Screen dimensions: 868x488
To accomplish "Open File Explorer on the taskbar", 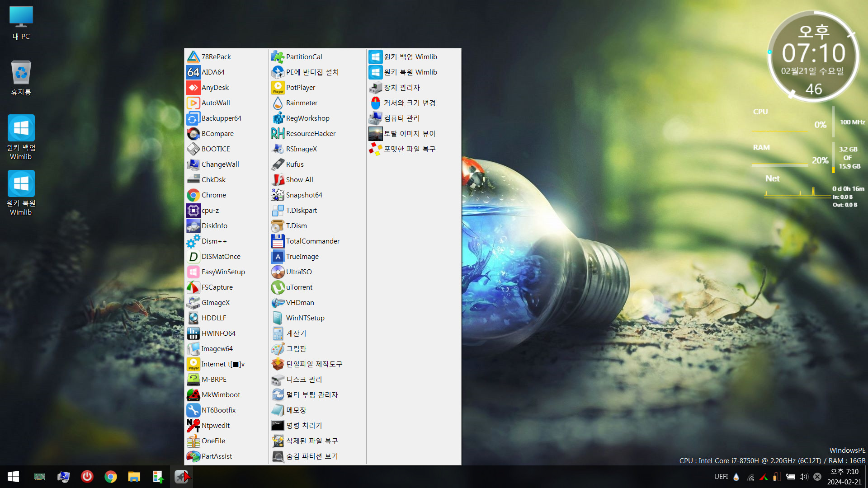I will [x=134, y=477].
